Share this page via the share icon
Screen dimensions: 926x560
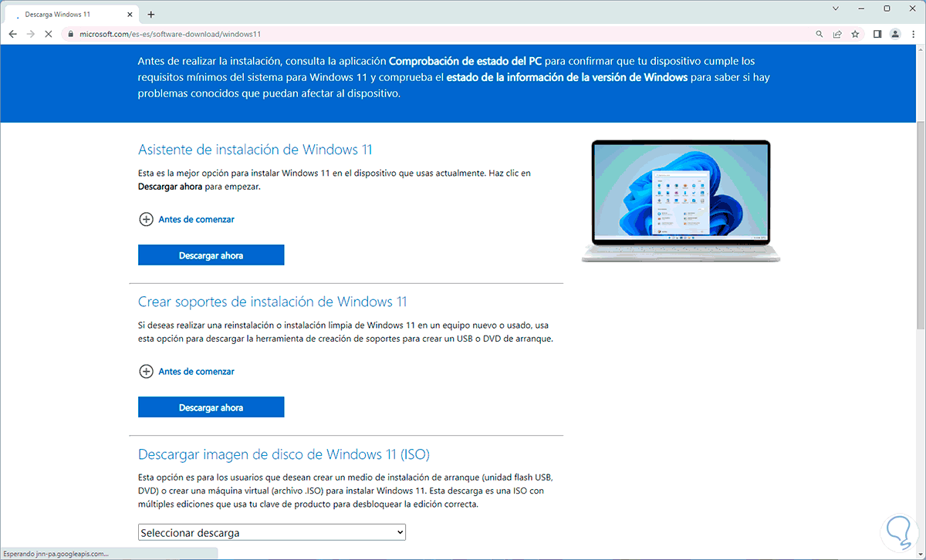click(837, 34)
